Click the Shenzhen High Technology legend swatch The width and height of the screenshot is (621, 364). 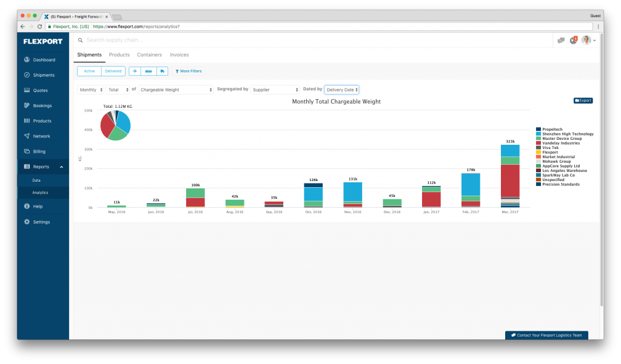539,134
